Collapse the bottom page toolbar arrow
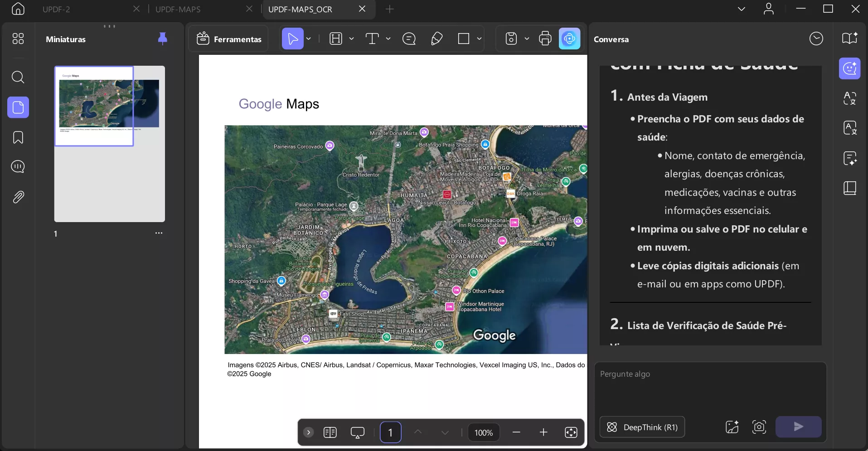This screenshot has height=451, width=868. point(308,432)
